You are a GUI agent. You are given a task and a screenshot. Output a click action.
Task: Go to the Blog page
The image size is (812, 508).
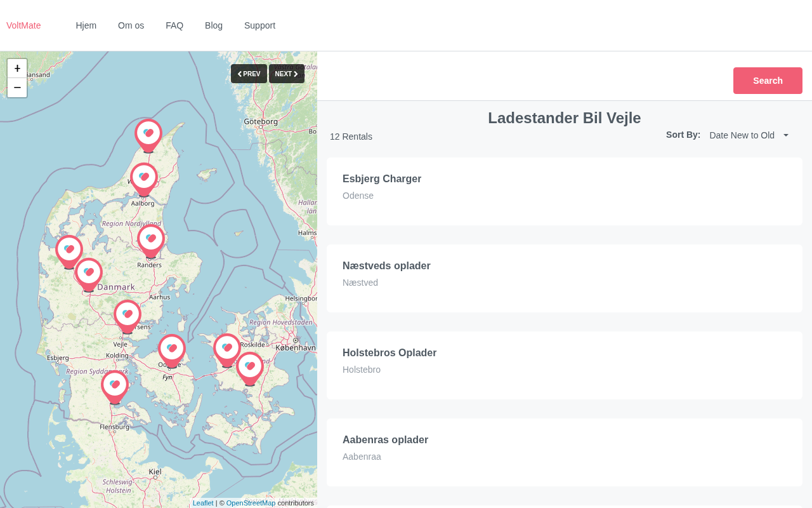pos(214,25)
